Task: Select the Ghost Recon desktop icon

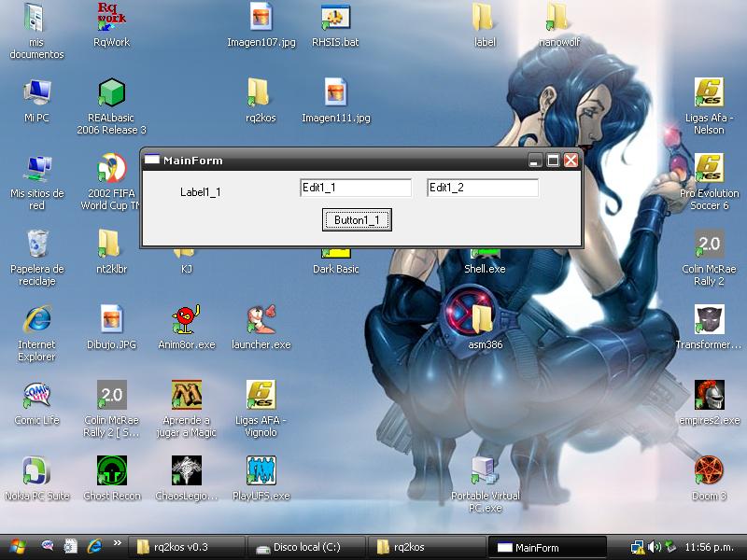Action: (x=112, y=471)
